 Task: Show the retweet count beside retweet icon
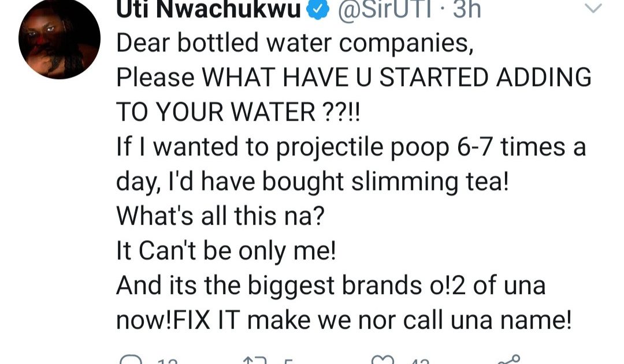point(288,361)
